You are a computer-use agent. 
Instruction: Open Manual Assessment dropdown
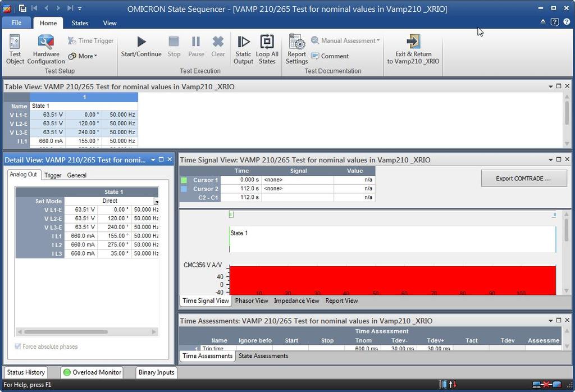click(x=345, y=40)
